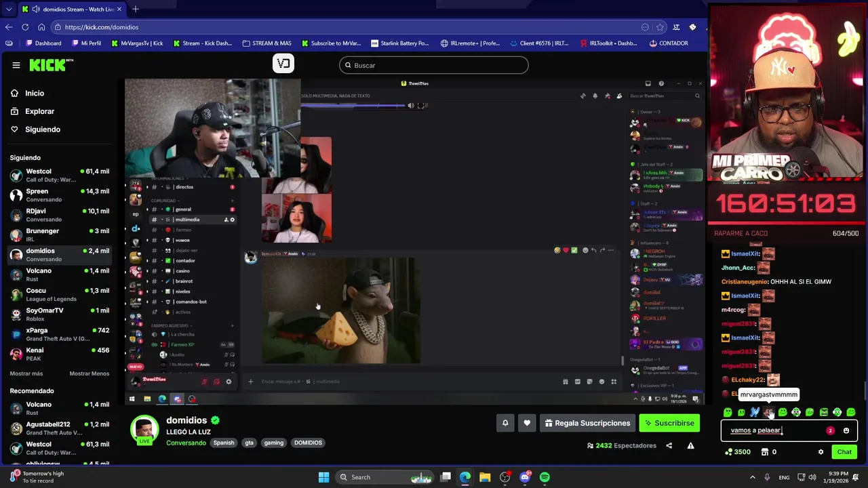Report stream with warning triangle icon

coord(690,445)
